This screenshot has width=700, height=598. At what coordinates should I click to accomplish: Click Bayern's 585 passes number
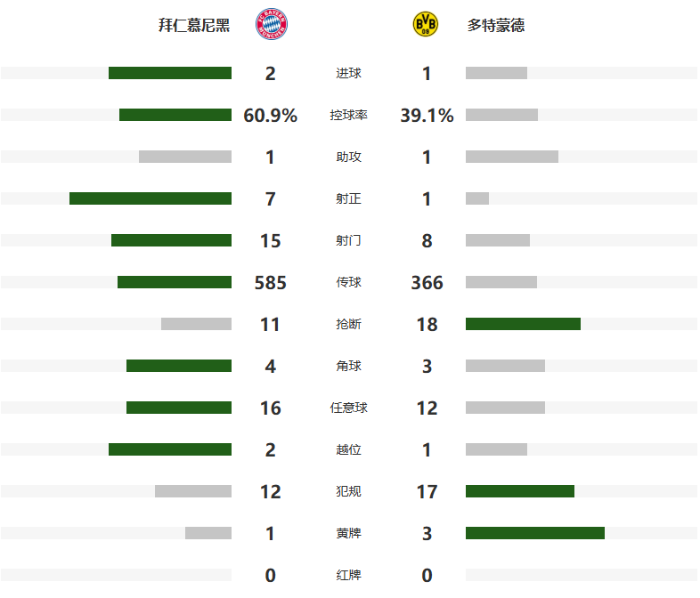pyautogui.click(x=270, y=283)
